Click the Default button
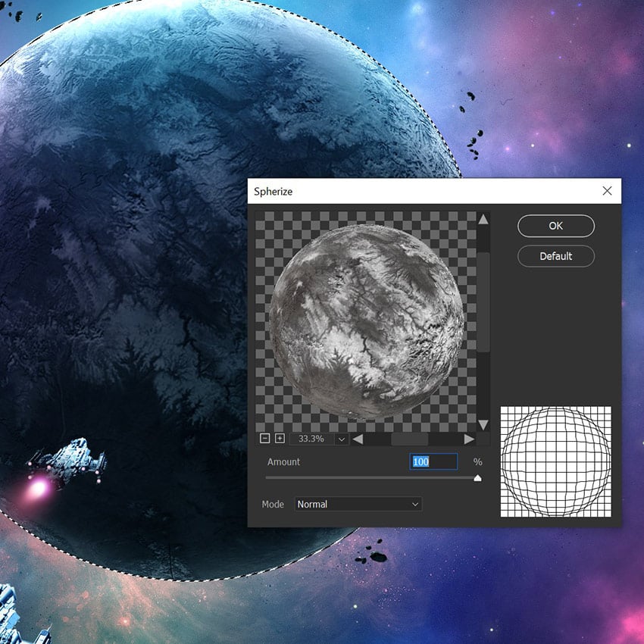Image resolution: width=644 pixels, height=644 pixels. coord(555,256)
